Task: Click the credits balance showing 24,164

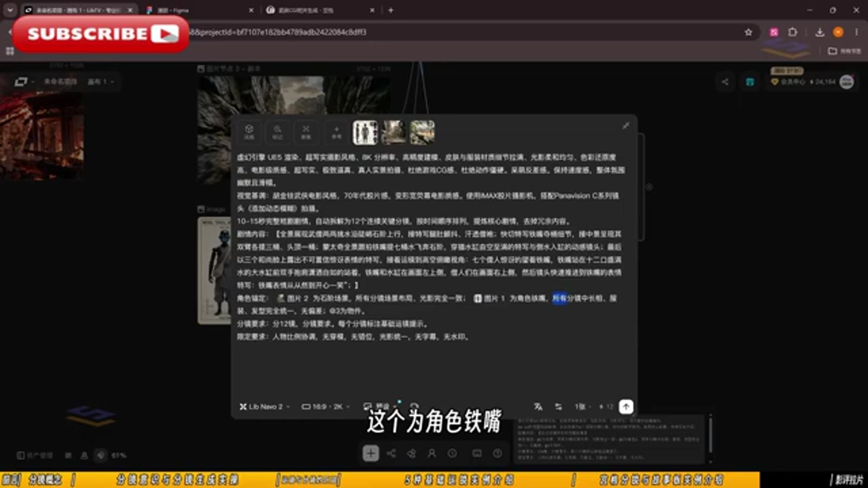Action: coord(823,82)
